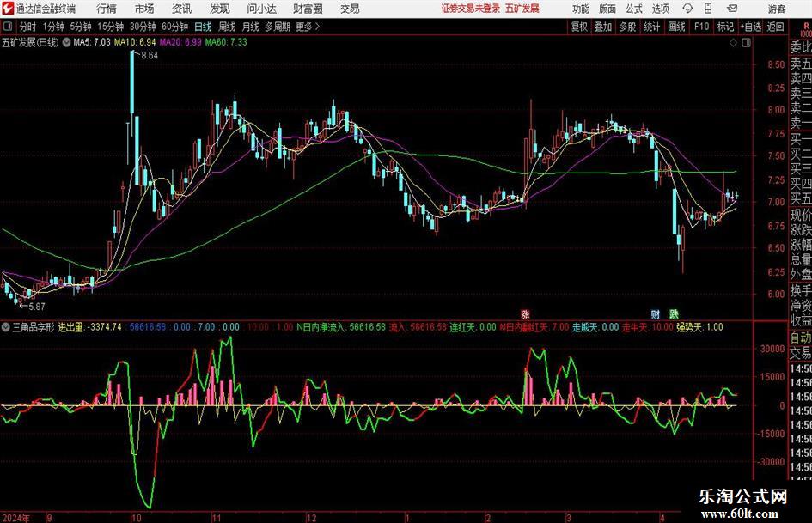This screenshot has height=523, width=812.
Task: Switch to 分时 view
Action: tap(28, 27)
